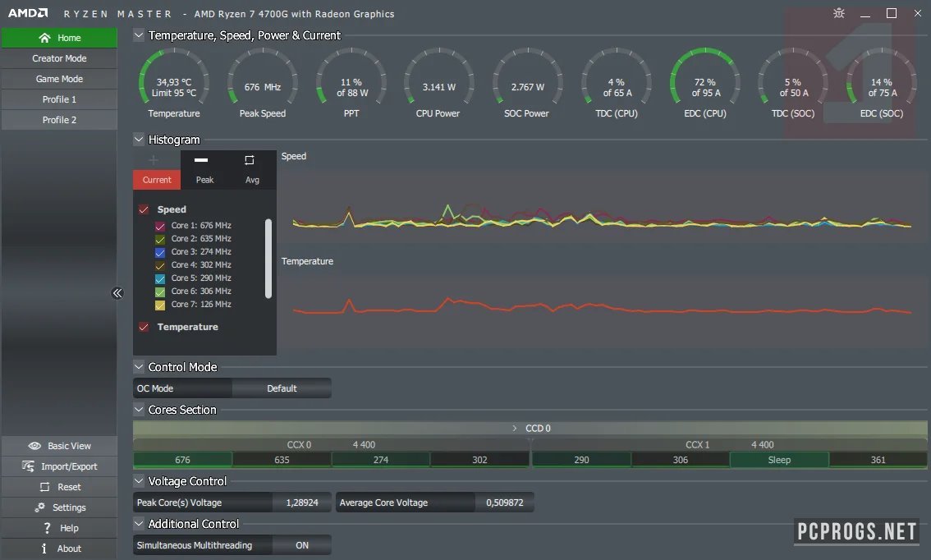Collapse Temperature, Speed, Power & Current section
Image resolution: width=931 pixels, height=560 pixels.
[x=139, y=35]
